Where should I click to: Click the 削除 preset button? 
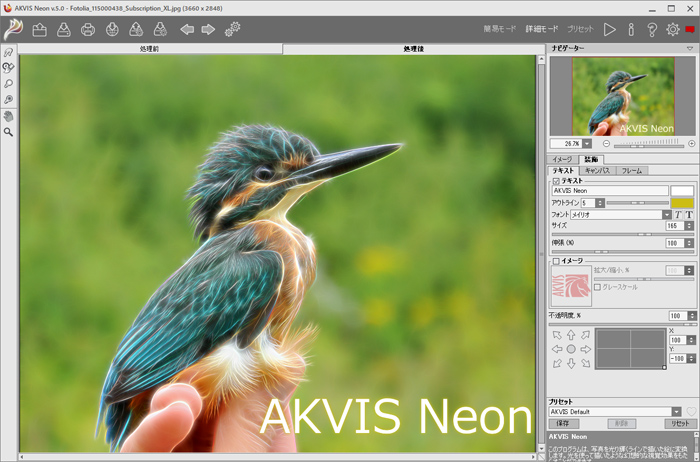point(621,423)
